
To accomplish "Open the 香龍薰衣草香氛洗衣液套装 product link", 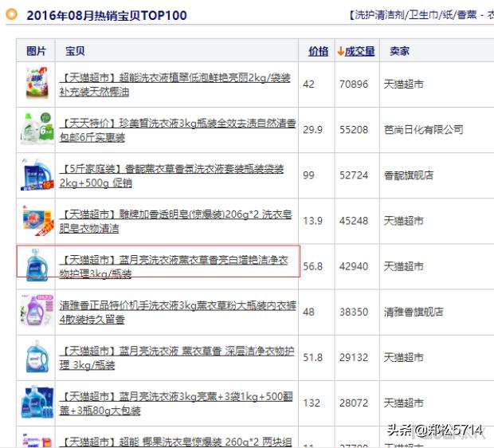I will (x=171, y=175).
